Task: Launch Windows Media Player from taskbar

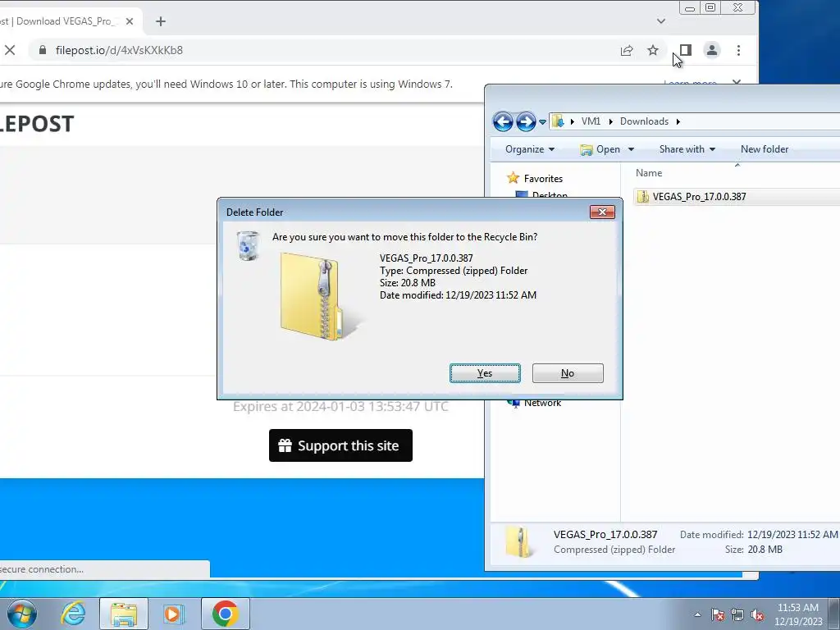Action: [174, 614]
